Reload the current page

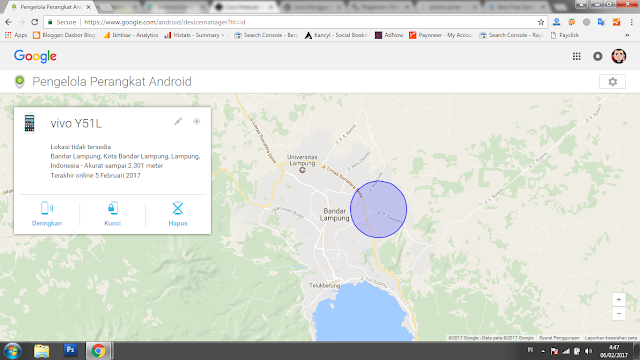(x=35, y=22)
